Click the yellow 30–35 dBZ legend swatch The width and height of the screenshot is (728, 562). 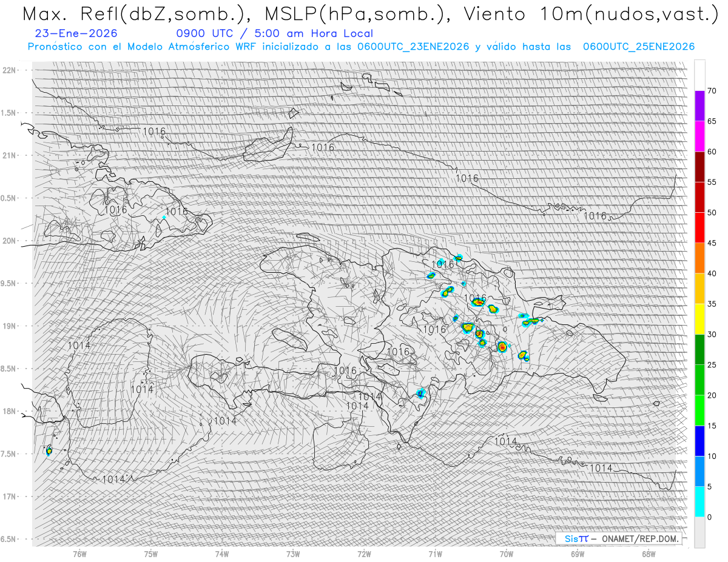[699, 319]
